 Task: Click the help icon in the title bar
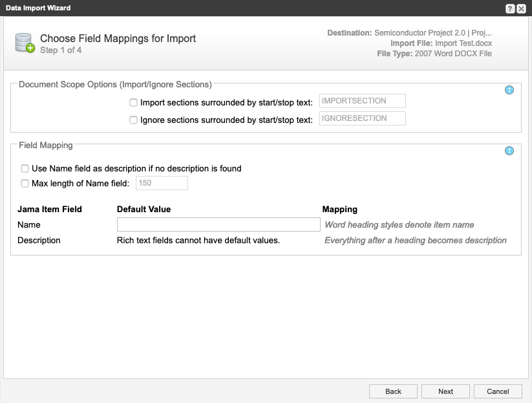(510, 8)
